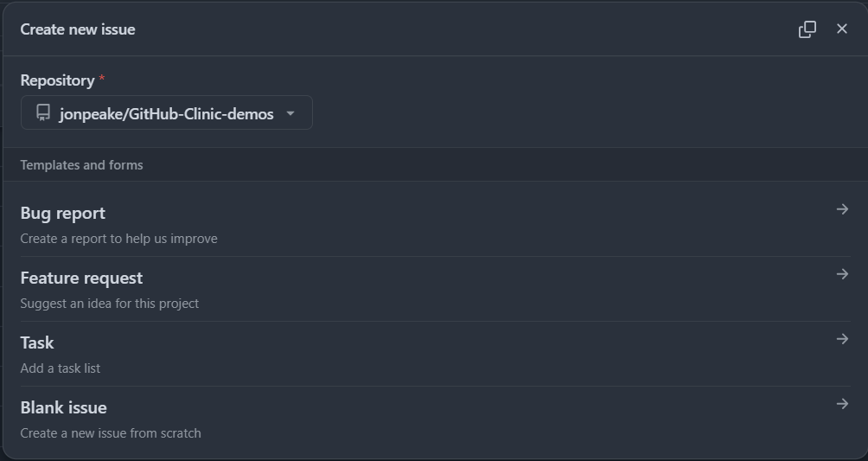Click the arrow icon beside Task
Image resolution: width=868 pixels, height=461 pixels.
[842, 339]
